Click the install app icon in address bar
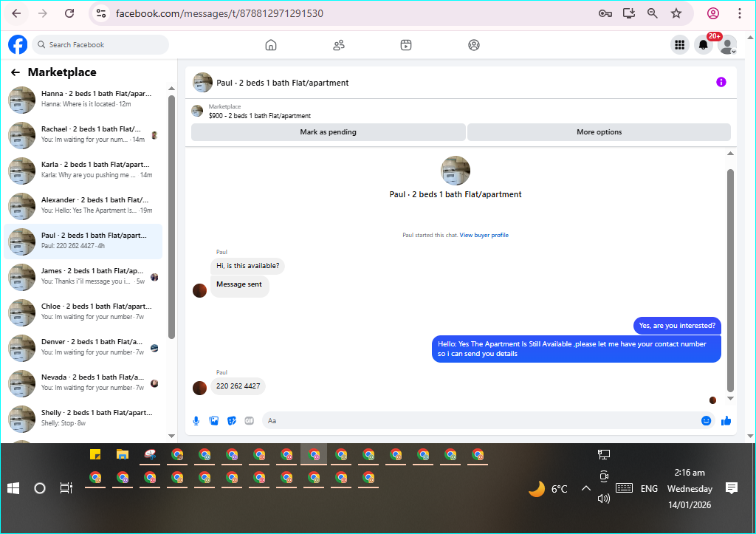This screenshot has height=534, width=756. click(629, 13)
